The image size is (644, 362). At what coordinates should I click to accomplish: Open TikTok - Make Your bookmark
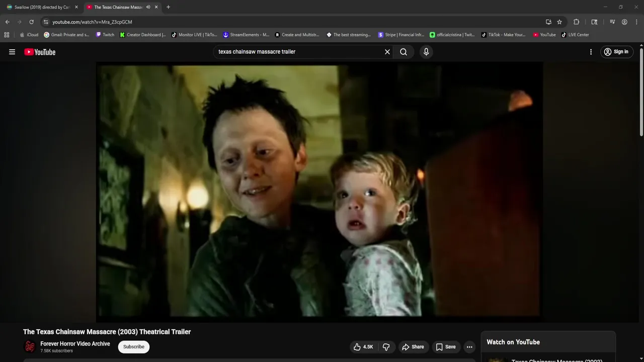(x=503, y=35)
